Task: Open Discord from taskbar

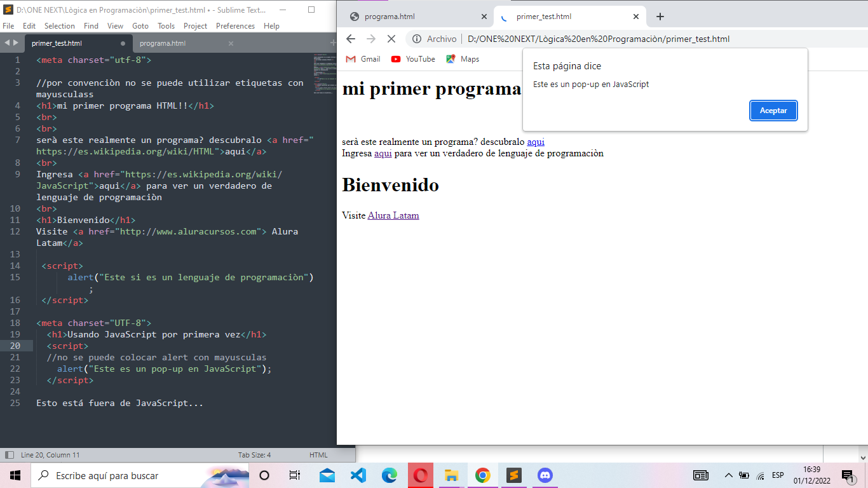Action: click(x=545, y=475)
